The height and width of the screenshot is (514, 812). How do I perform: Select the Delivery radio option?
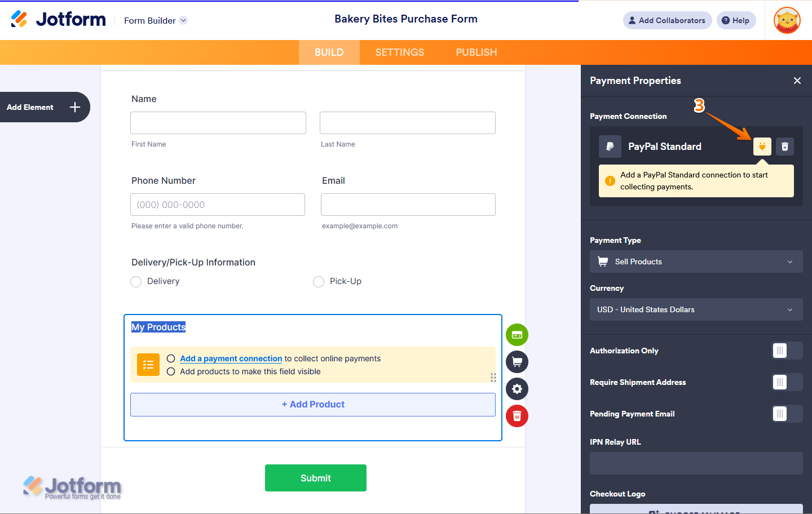pyautogui.click(x=136, y=282)
